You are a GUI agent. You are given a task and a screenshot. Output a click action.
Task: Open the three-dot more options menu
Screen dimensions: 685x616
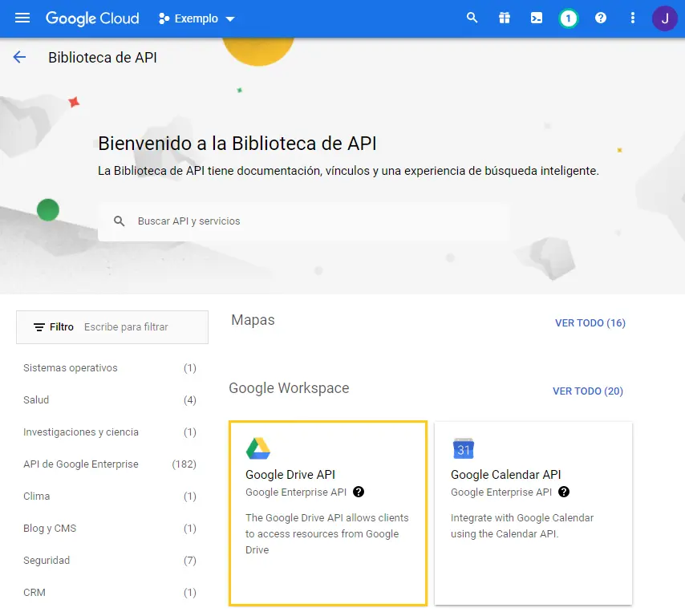[x=633, y=18]
